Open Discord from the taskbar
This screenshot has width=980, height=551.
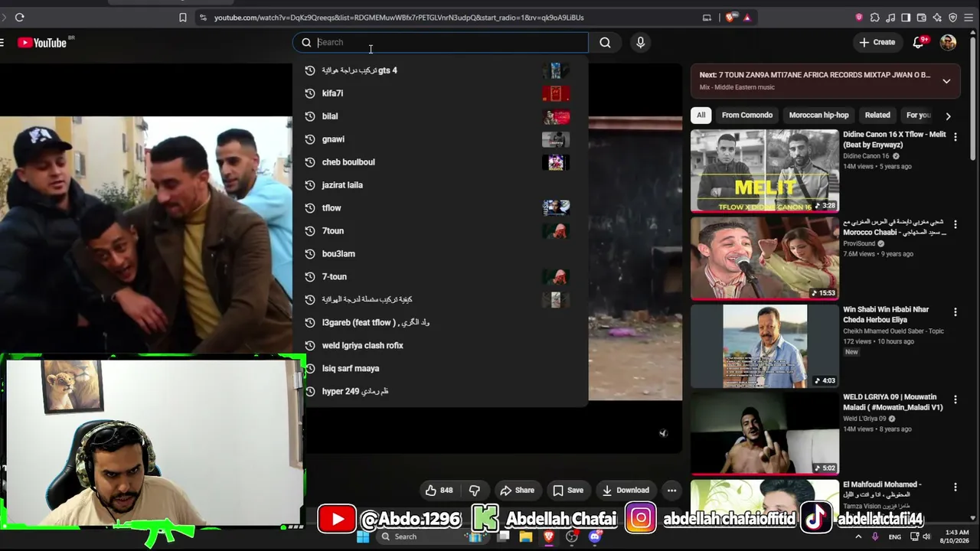tap(595, 536)
